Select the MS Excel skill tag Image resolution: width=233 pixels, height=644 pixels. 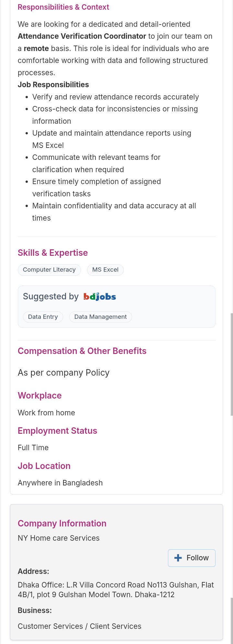105,270
